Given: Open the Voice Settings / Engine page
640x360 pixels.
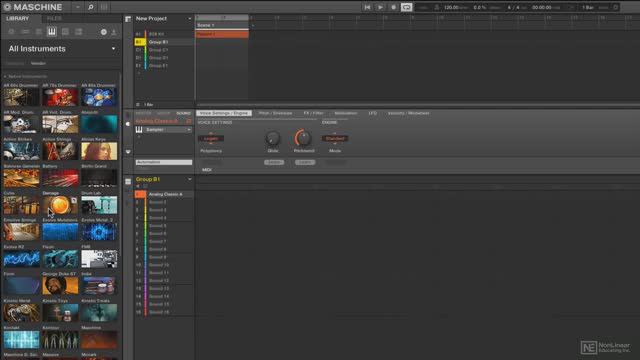Looking at the screenshot, I should [x=224, y=113].
